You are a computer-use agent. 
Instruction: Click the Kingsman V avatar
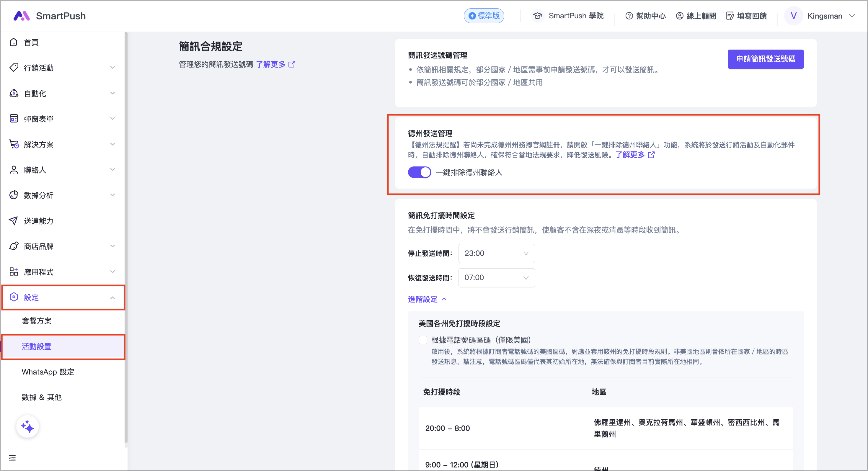click(794, 16)
